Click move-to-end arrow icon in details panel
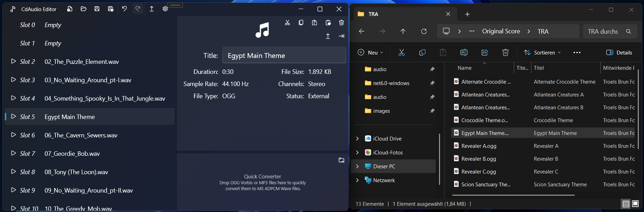The height and width of the screenshot is (212, 644). [341, 36]
